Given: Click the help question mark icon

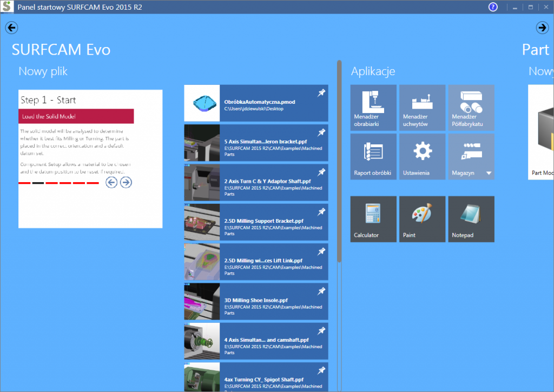Looking at the screenshot, I should pos(493,8).
